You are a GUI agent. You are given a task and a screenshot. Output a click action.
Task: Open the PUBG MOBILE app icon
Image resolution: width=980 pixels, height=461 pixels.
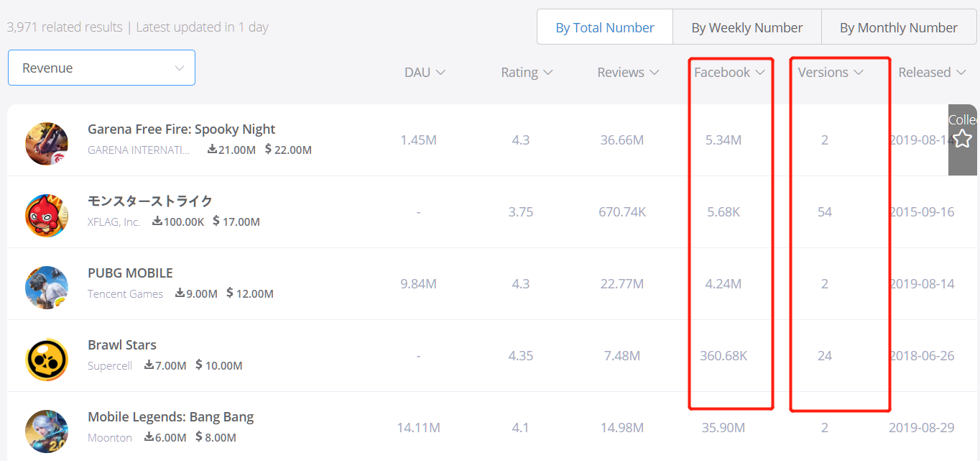point(47,287)
